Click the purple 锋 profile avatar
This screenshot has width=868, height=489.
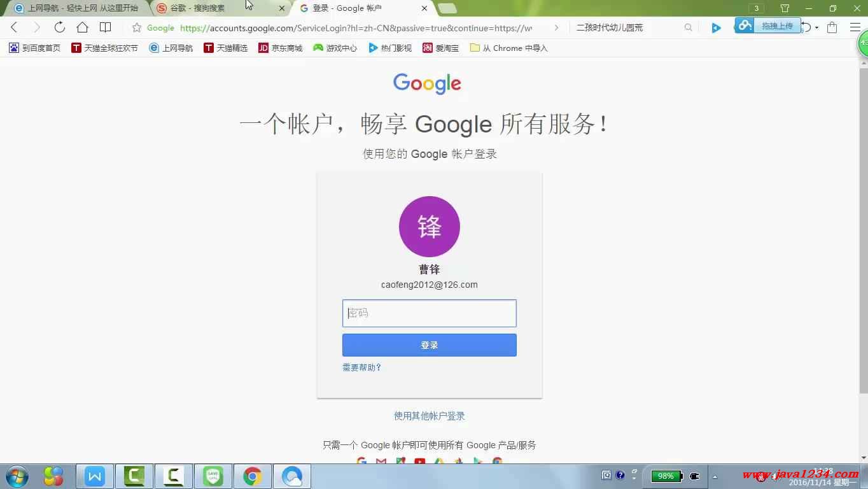430,227
